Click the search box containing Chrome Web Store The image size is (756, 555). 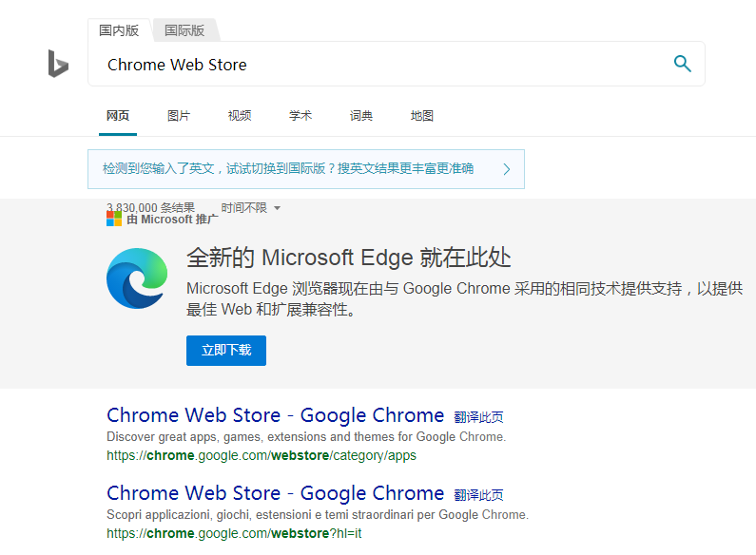point(380,65)
